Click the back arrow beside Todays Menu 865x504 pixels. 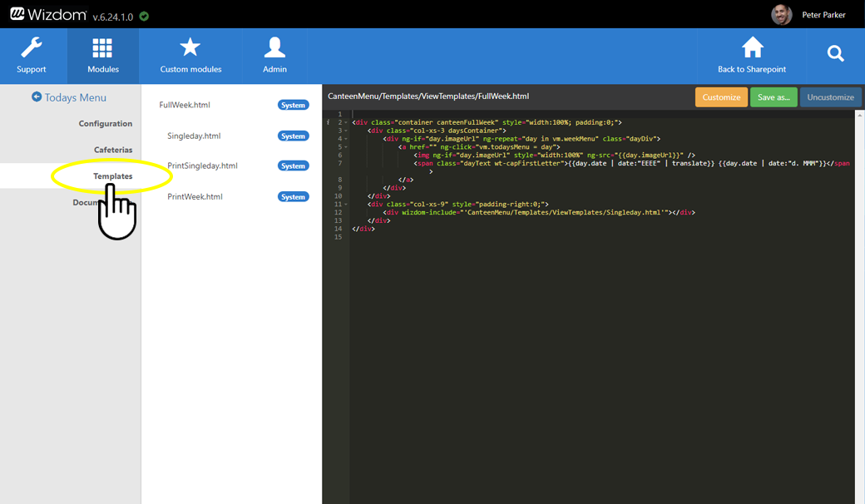click(37, 97)
